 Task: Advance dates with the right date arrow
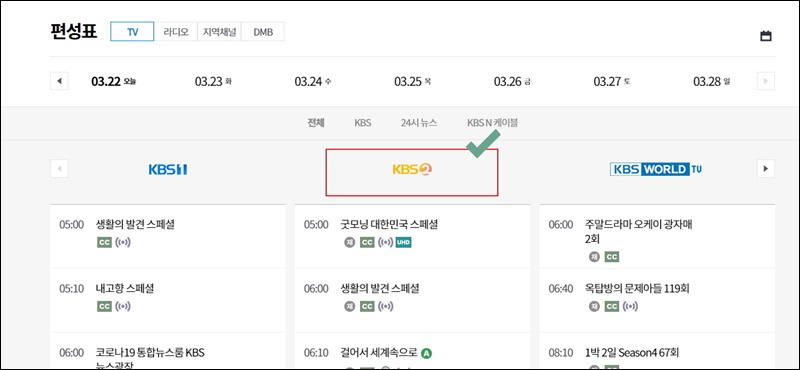[x=765, y=81]
